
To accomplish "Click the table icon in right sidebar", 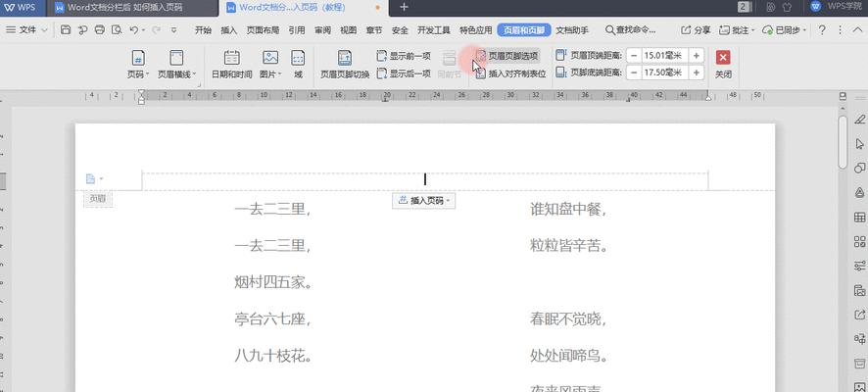I will [x=859, y=217].
